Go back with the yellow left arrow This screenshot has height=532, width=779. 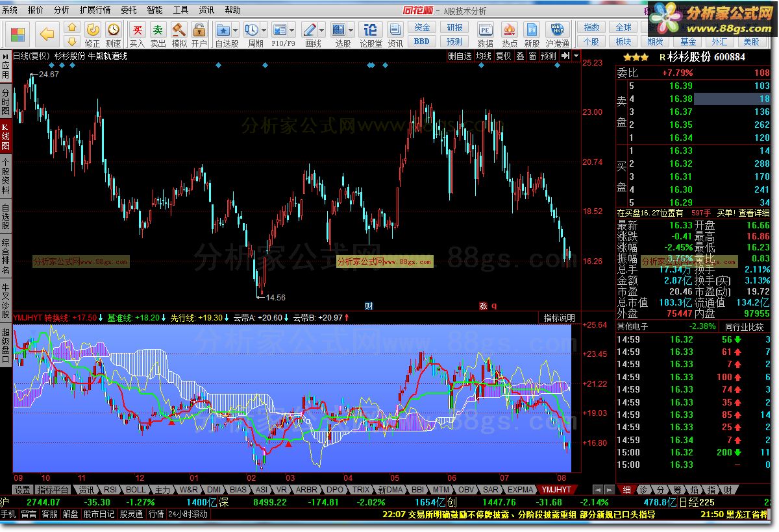pyautogui.click(x=47, y=34)
